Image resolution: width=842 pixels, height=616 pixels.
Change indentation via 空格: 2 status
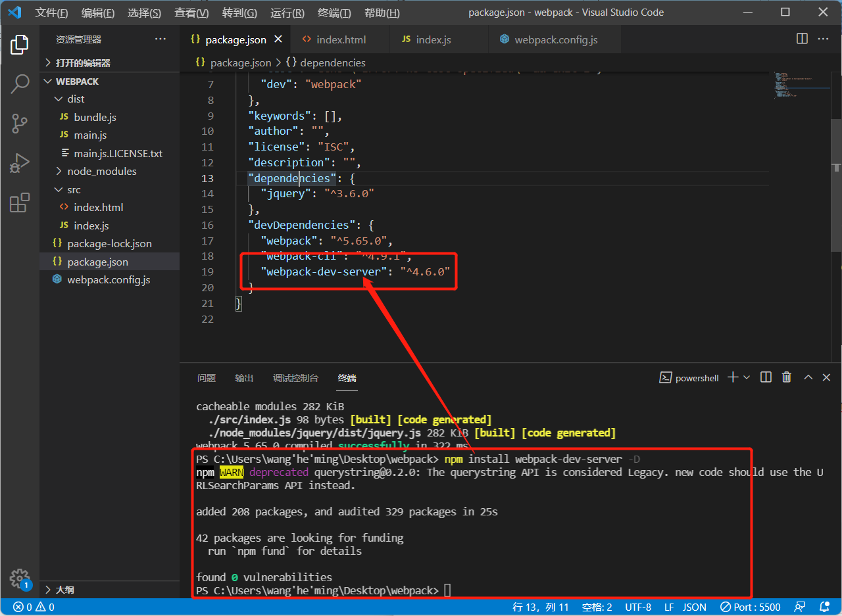point(597,607)
